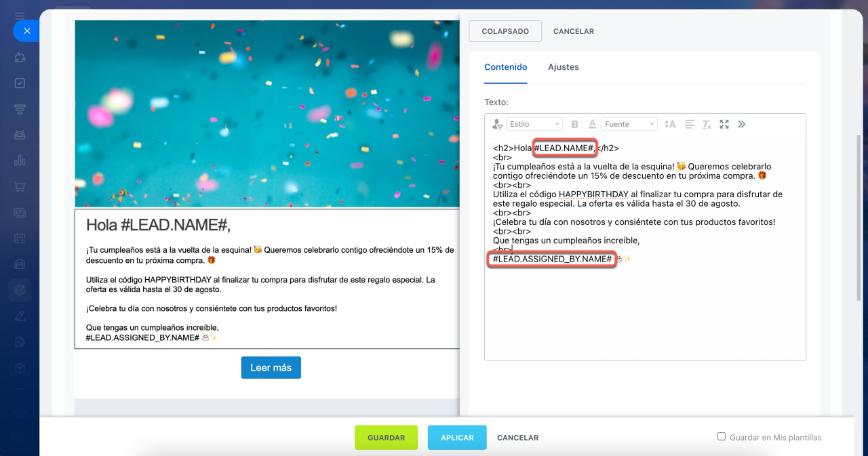Click '¡Celebra tu día con nosotros' preview line

(x=212, y=308)
